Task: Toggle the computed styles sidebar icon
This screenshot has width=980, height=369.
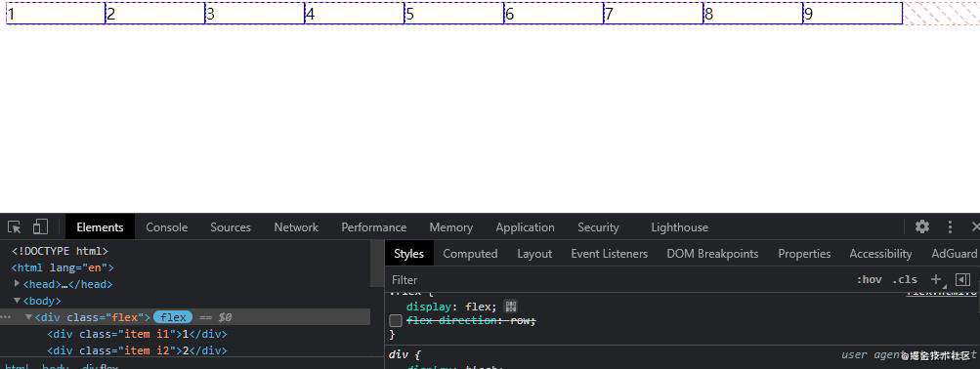Action: click(x=963, y=279)
